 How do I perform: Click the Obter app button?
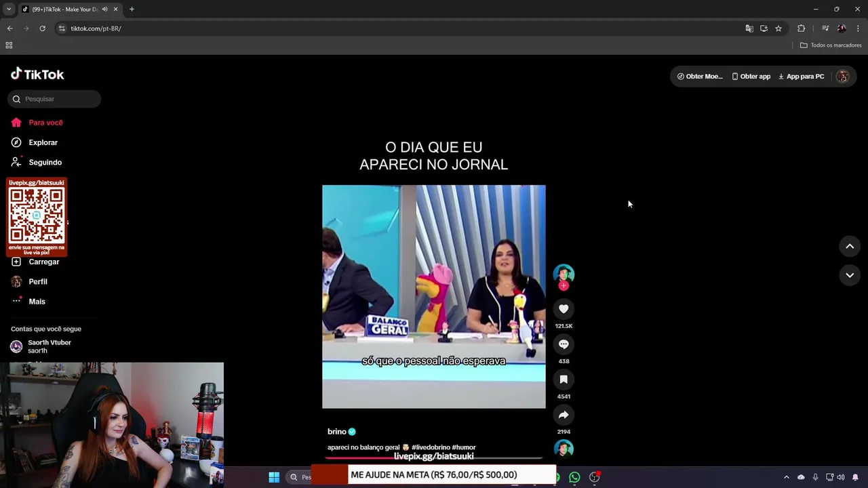pyautogui.click(x=751, y=77)
